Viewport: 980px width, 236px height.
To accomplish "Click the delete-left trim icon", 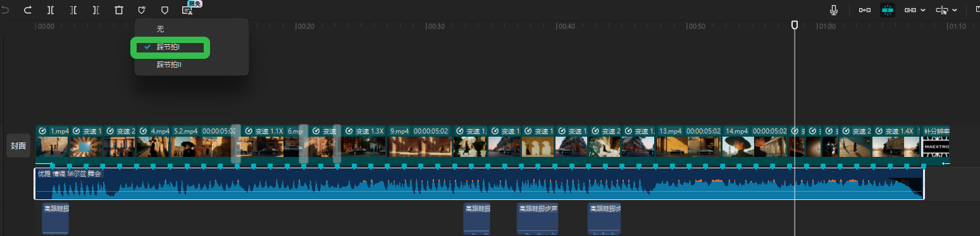I will (73, 10).
